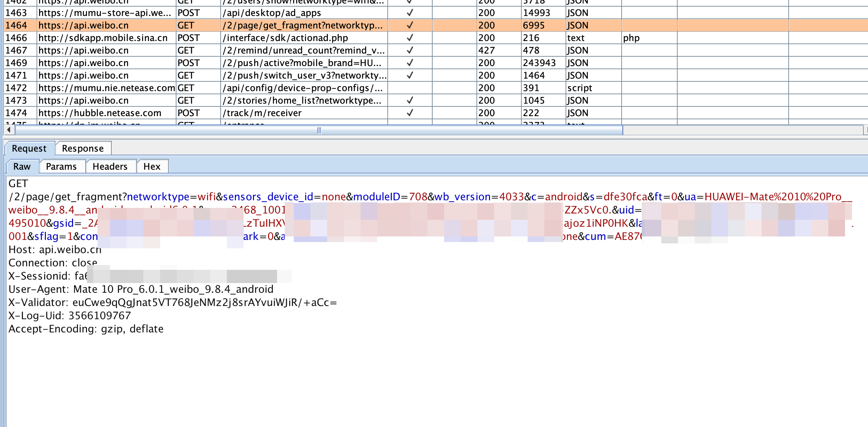The height and width of the screenshot is (427, 868).
Task: Switch to the Response tab
Action: pos(83,148)
